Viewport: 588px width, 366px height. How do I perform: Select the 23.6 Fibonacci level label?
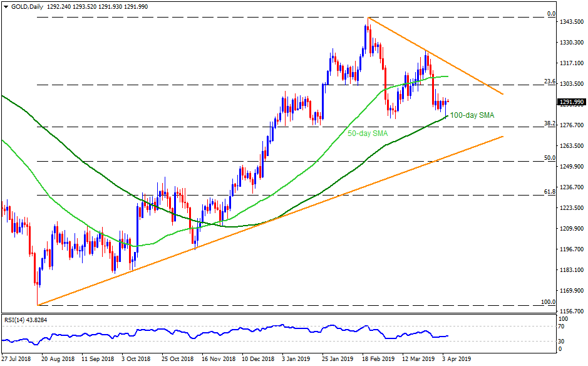[549, 81]
